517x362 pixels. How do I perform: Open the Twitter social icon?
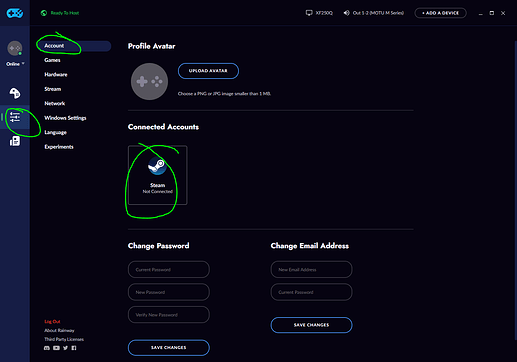click(x=65, y=348)
